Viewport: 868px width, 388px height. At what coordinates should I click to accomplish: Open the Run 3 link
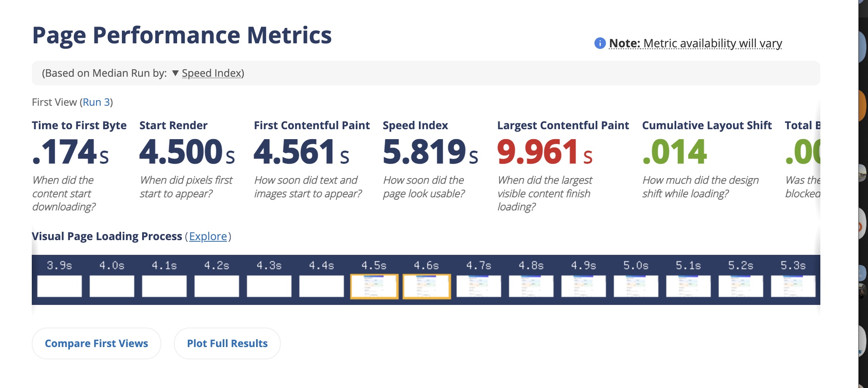pos(96,102)
